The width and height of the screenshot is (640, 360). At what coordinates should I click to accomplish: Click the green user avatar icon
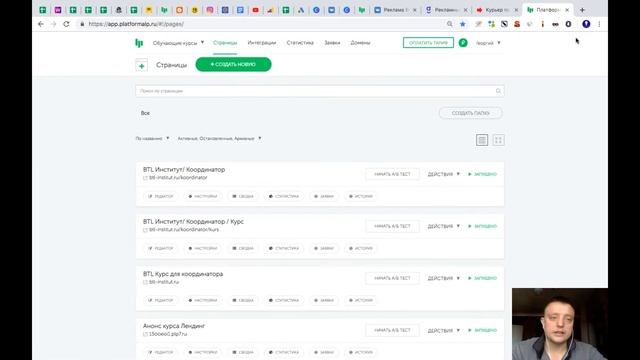pyautogui.click(x=463, y=42)
